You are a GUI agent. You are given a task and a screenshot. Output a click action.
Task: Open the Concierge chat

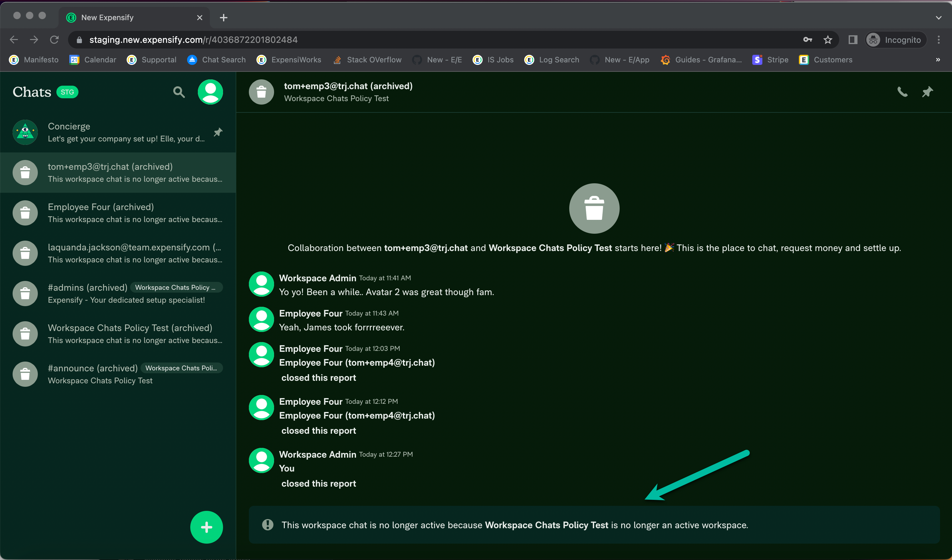pos(118,132)
